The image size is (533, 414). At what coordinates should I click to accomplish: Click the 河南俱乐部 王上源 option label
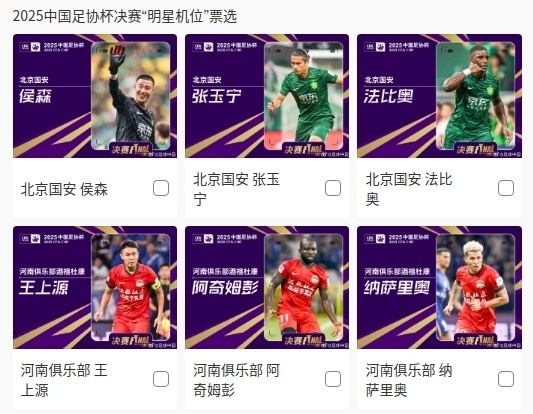(64, 380)
